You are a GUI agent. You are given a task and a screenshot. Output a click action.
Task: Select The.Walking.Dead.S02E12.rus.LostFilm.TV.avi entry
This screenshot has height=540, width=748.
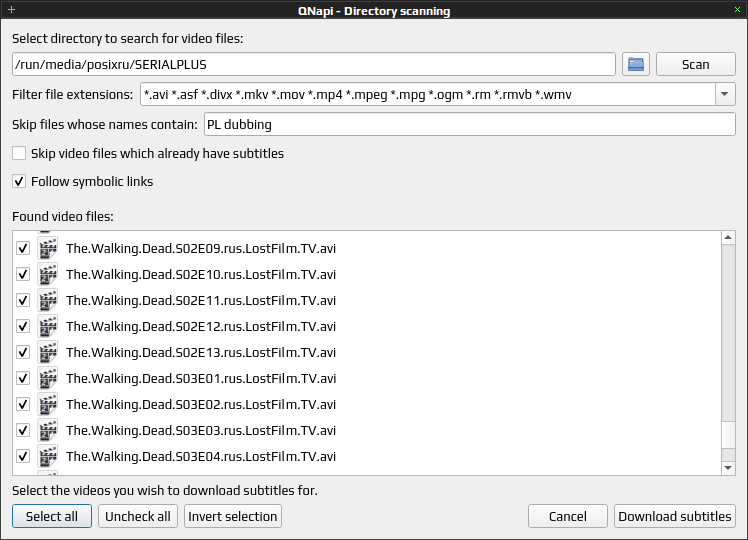(x=201, y=327)
